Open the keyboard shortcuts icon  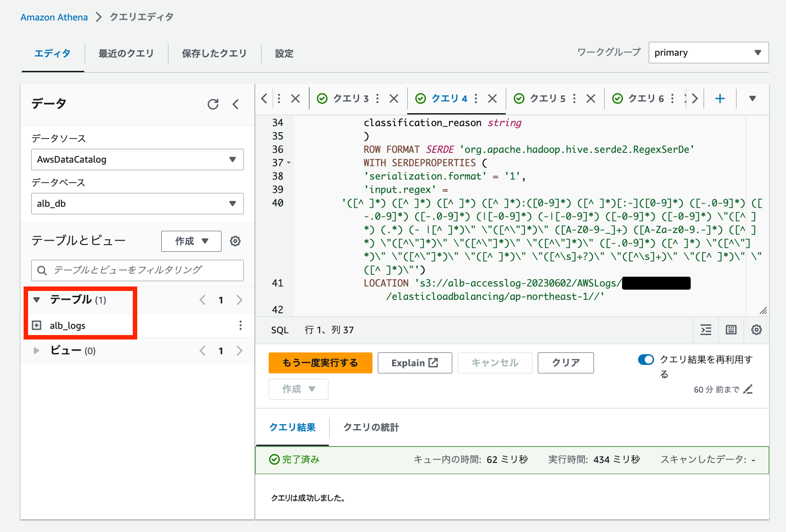(731, 330)
